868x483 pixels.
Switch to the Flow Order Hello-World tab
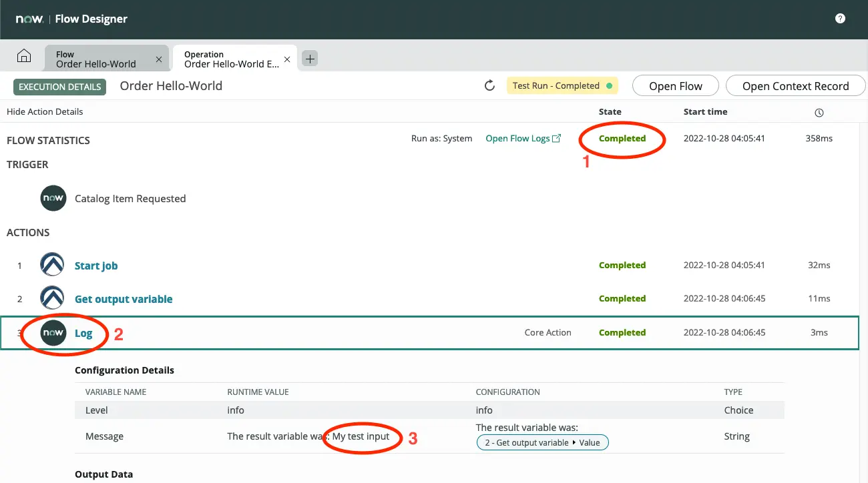97,59
